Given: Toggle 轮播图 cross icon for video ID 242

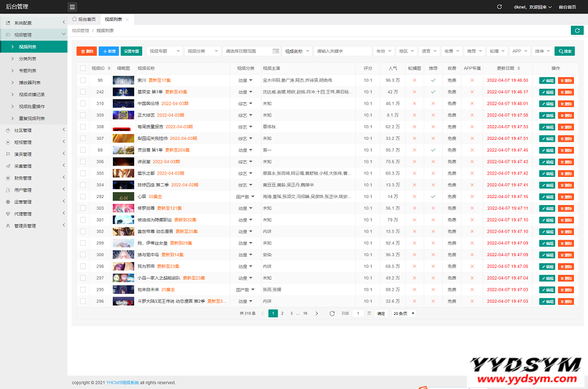Looking at the screenshot, I should point(415,92).
